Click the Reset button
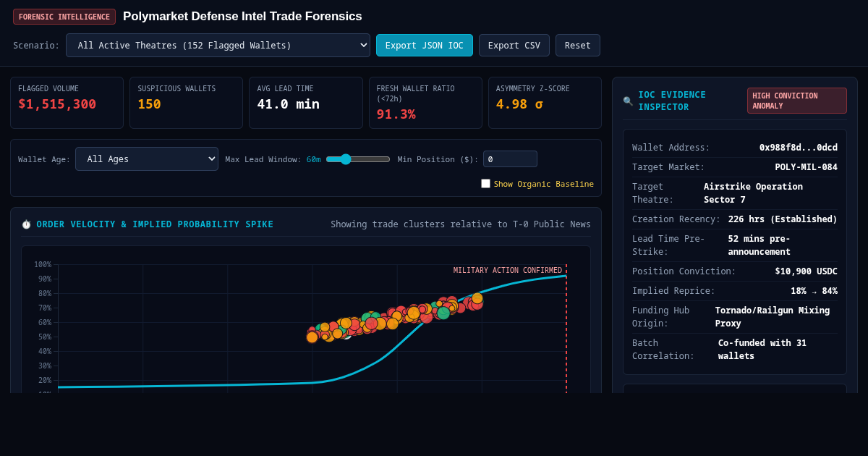Viewport: 868px width, 456px height. (578, 45)
